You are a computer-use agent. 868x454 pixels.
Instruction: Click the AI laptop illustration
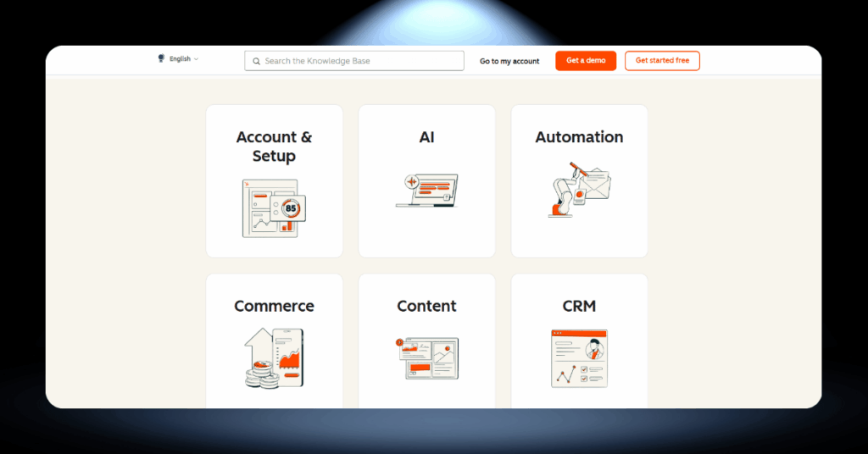(x=427, y=191)
